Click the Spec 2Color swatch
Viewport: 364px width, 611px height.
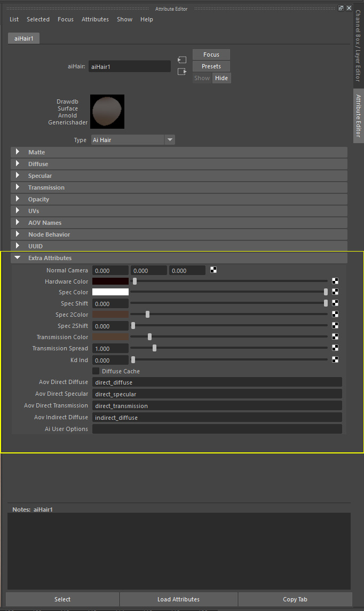pos(110,314)
